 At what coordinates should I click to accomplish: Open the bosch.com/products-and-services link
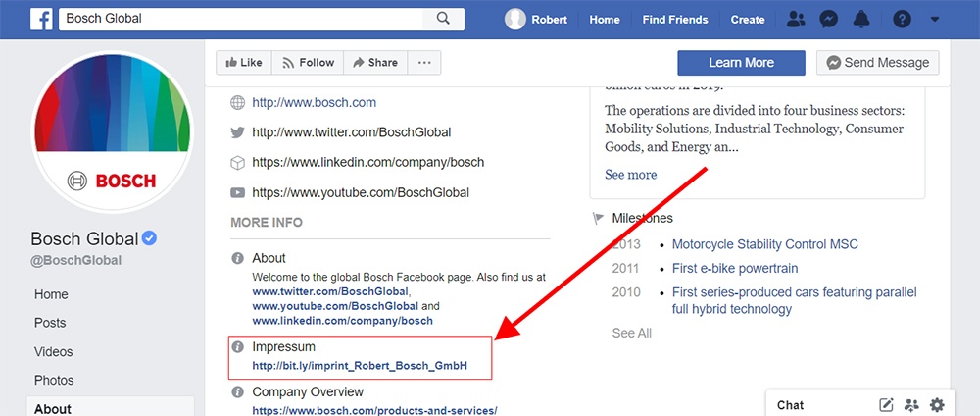375,411
